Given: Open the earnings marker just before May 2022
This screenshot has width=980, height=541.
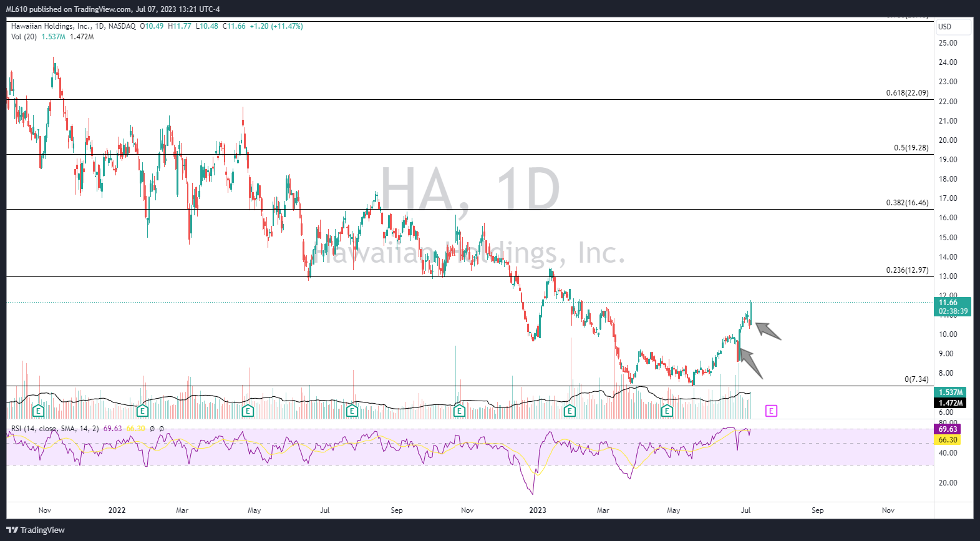Looking at the screenshot, I should point(248,411).
